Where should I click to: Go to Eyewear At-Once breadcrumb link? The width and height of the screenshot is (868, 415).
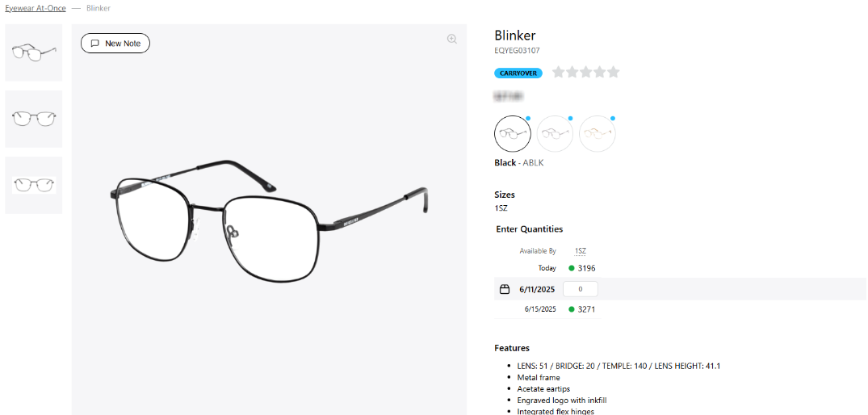[36, 8]
